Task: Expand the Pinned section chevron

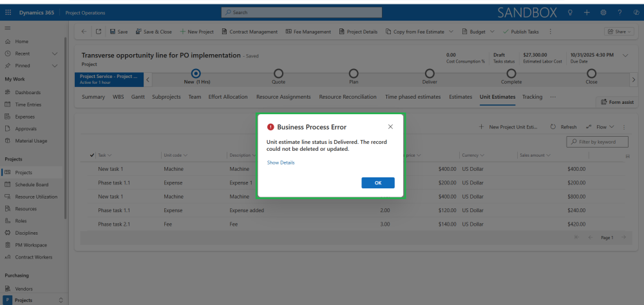Action: (55, 65)
